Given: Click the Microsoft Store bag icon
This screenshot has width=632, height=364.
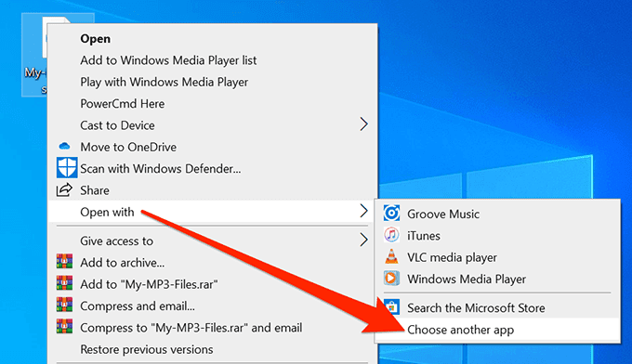Looking at the screenshot, I should (391, 307).
